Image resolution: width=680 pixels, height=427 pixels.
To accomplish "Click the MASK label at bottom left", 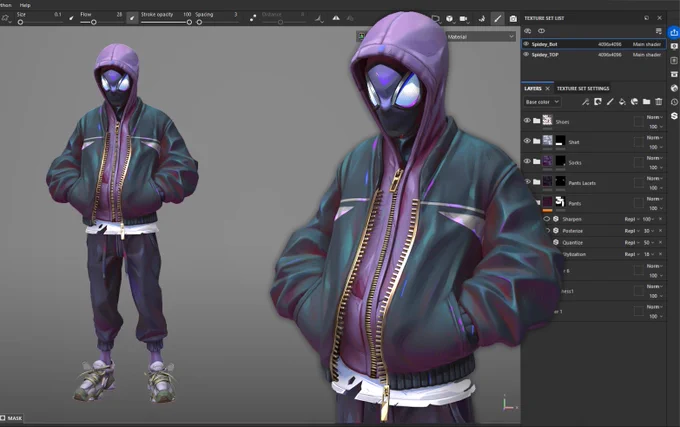I will (14, 418).
